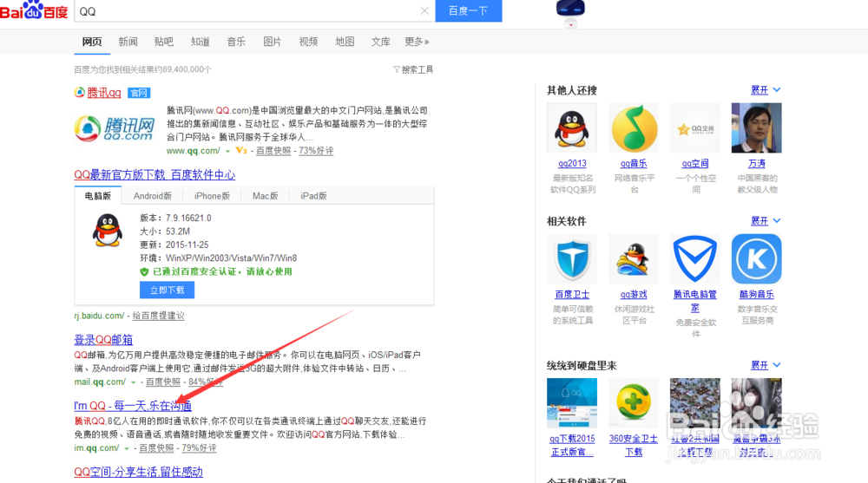Viewport: 868px width, 483px height.
Task: Click the Baidu logo
Action: [x=34, y=10]
